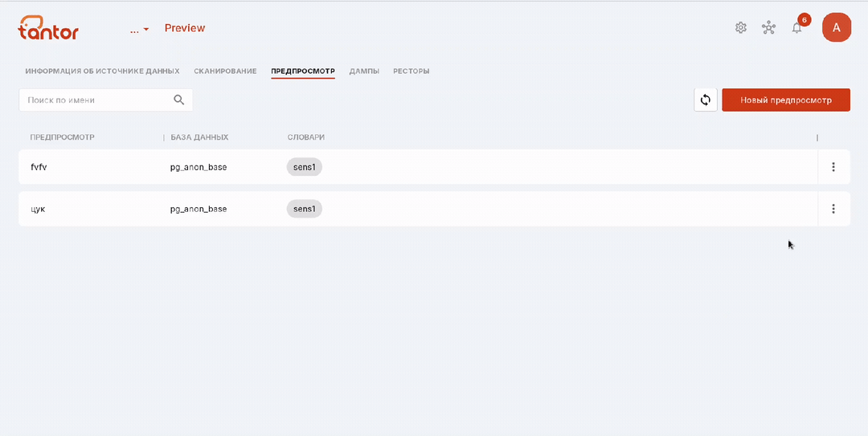Click the Preview breadcrumb link
This screenshot has width=868, height=436.
point(185,28)
